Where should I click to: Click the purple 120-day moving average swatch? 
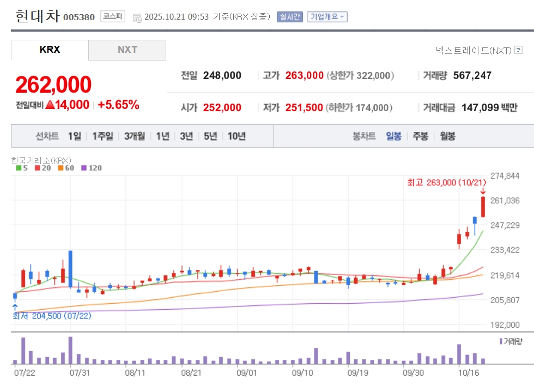(x=84, y=168)
